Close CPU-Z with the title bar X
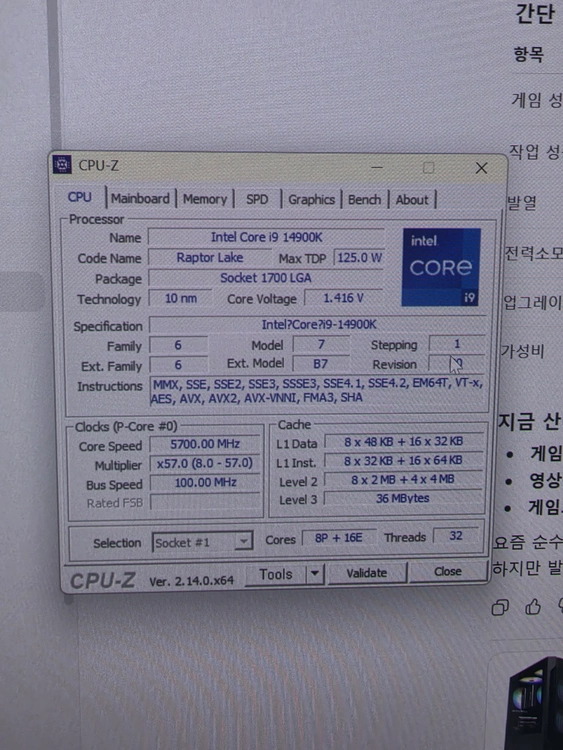The width and height of the screenshot is (563, 750). [x=481, y=168]
